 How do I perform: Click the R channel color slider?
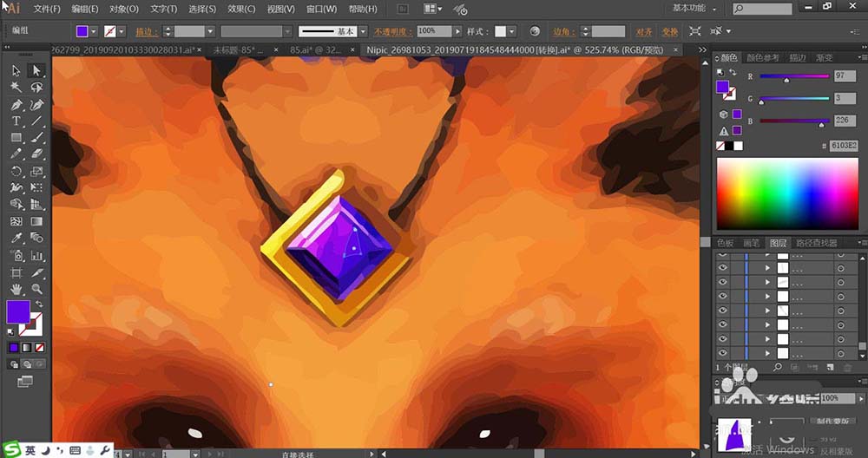click(x=794, y=76)
